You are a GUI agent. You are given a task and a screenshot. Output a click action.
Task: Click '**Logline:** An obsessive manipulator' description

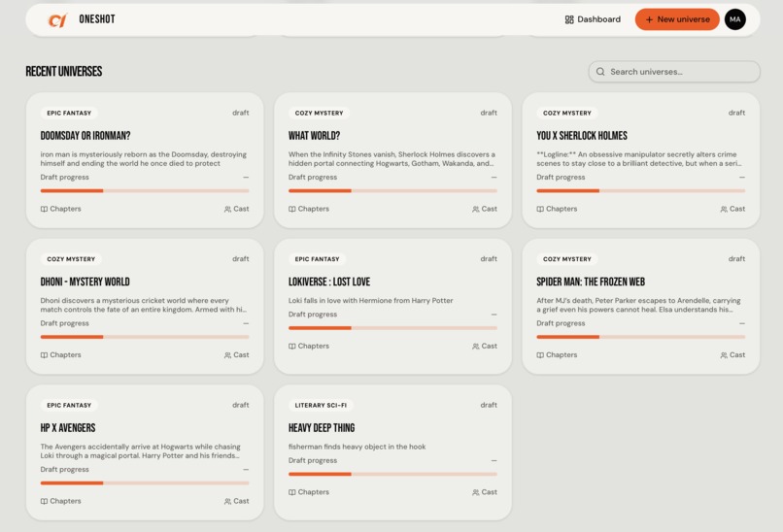click(x=639, y=159)
